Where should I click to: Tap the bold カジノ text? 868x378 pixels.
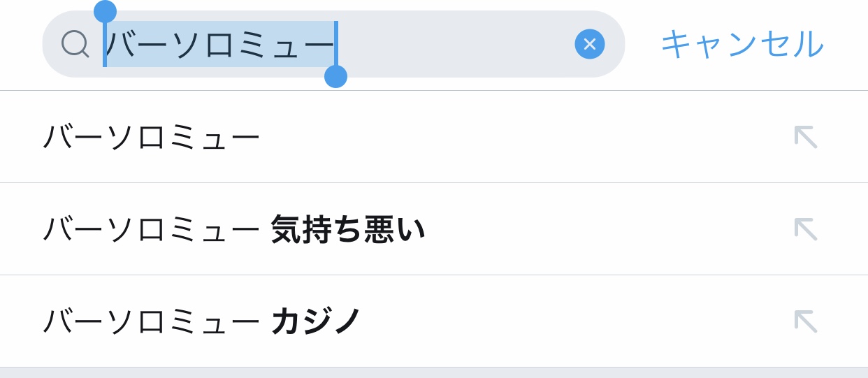316,321
